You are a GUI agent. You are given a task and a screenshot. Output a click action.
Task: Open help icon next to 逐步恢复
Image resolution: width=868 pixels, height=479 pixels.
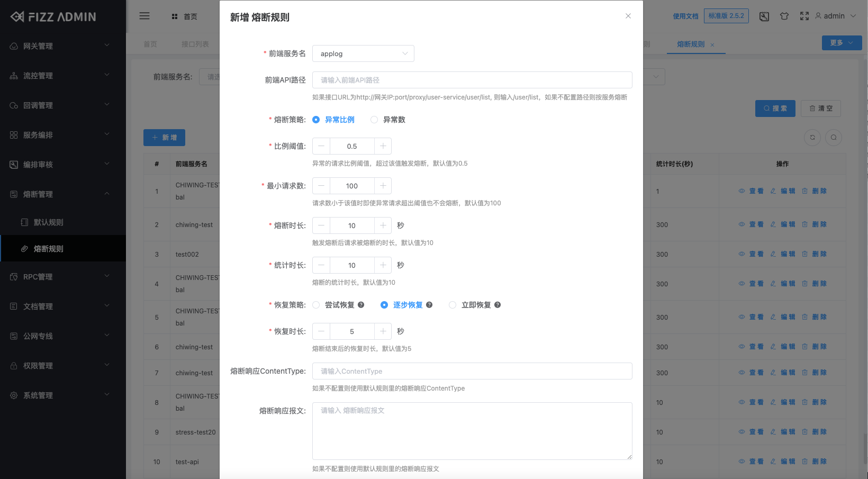[429, 305]
